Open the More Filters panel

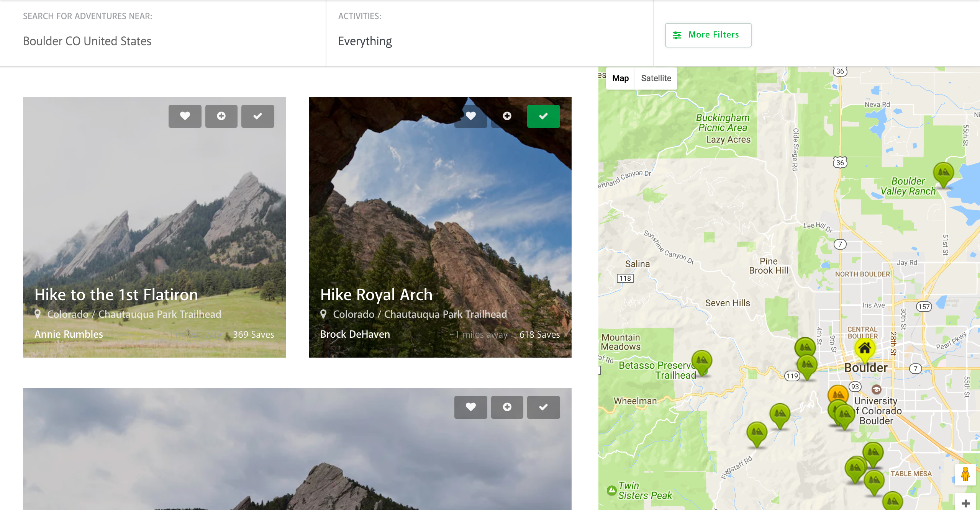[708, 35]
